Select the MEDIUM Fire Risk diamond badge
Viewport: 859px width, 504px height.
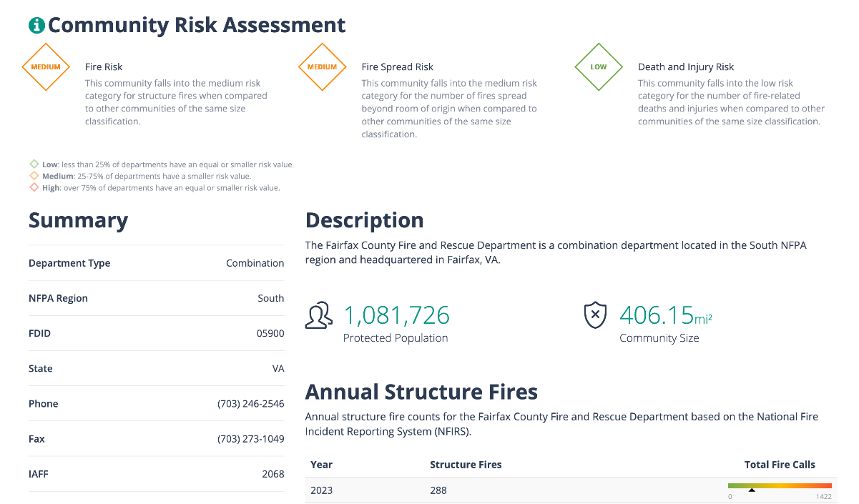coord(46,66)
